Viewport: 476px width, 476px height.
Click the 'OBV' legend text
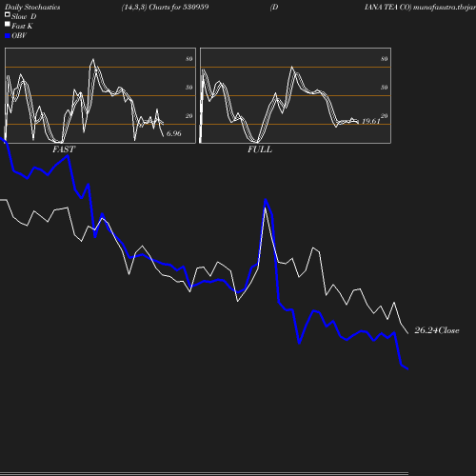tap(19, 35)
